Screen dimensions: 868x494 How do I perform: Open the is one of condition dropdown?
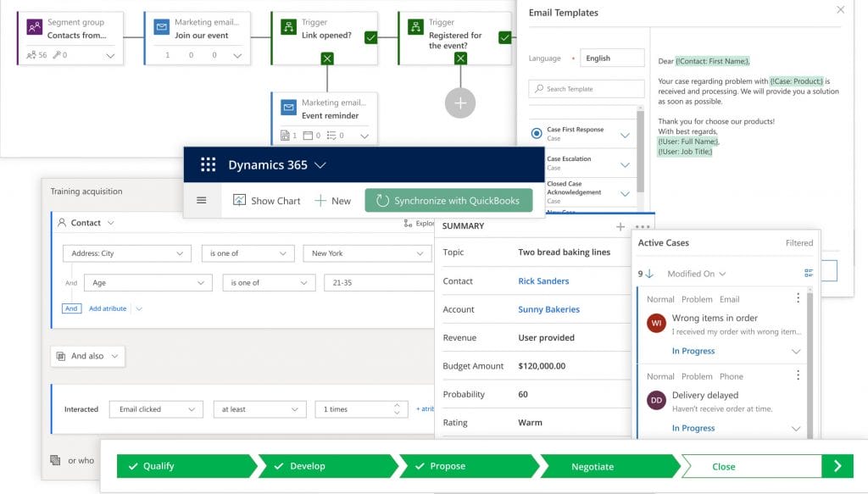click(248, 253)
